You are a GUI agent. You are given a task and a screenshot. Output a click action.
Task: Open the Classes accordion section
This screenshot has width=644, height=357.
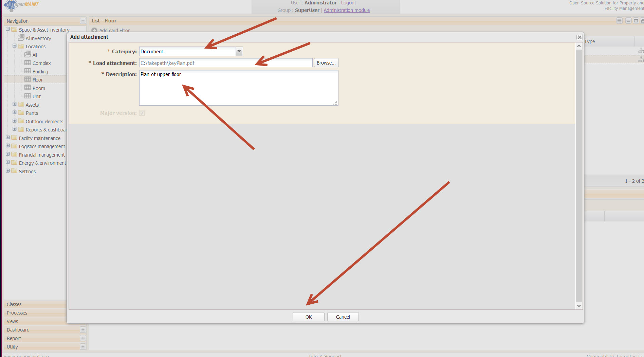(x=14, y=304)
